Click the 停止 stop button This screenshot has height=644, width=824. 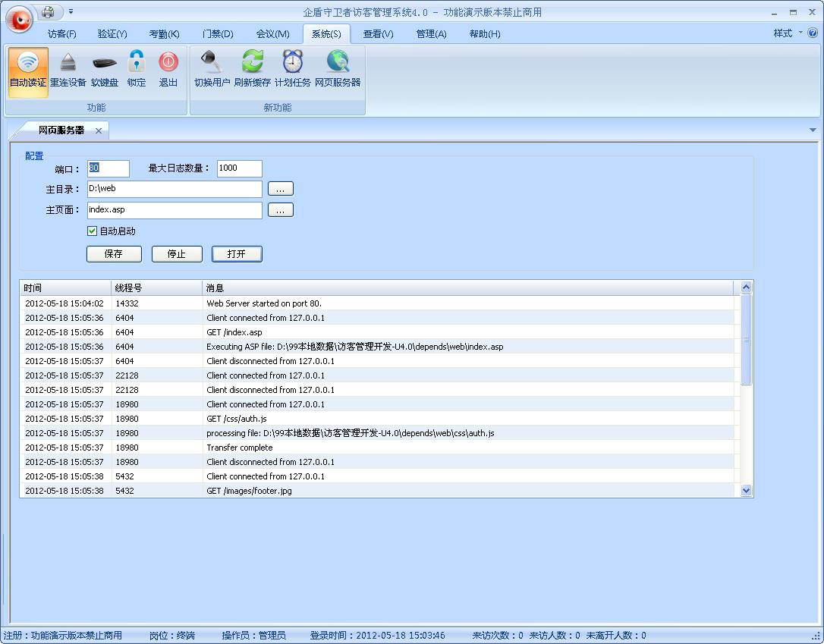pos(177,253)
